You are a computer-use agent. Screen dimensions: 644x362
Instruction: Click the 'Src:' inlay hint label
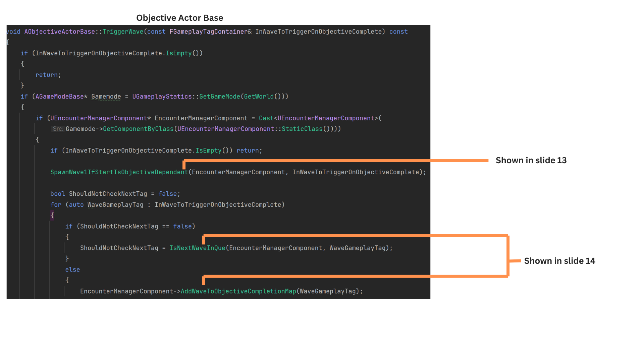[x=58, y=129]
